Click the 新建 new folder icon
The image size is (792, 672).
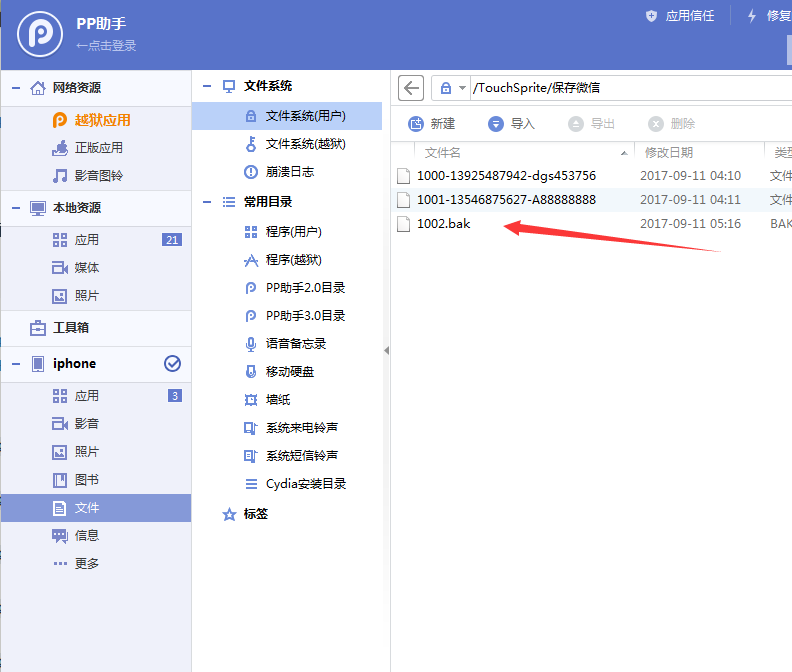coord(415,124)
